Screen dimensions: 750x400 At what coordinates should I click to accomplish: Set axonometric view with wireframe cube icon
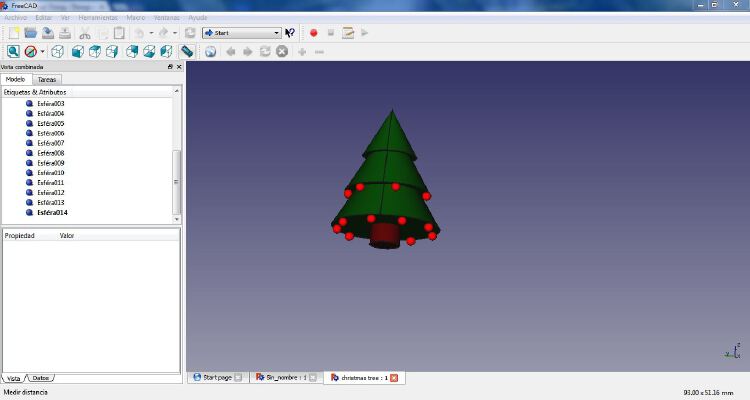pos(57,51)
